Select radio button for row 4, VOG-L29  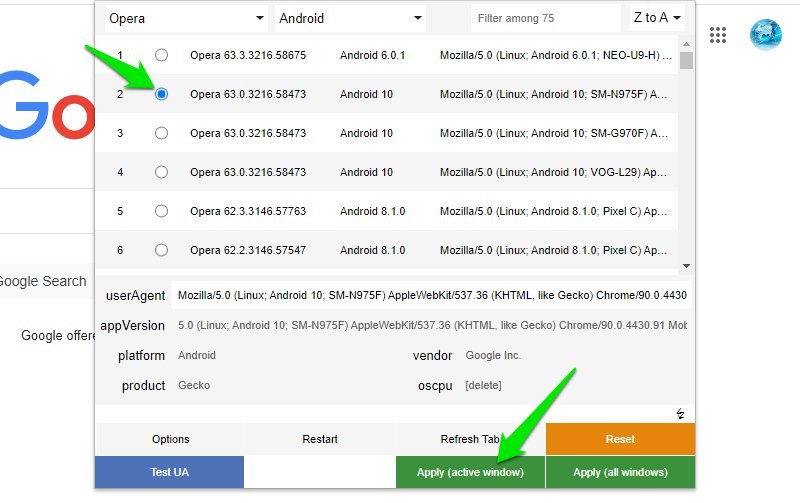161,172
